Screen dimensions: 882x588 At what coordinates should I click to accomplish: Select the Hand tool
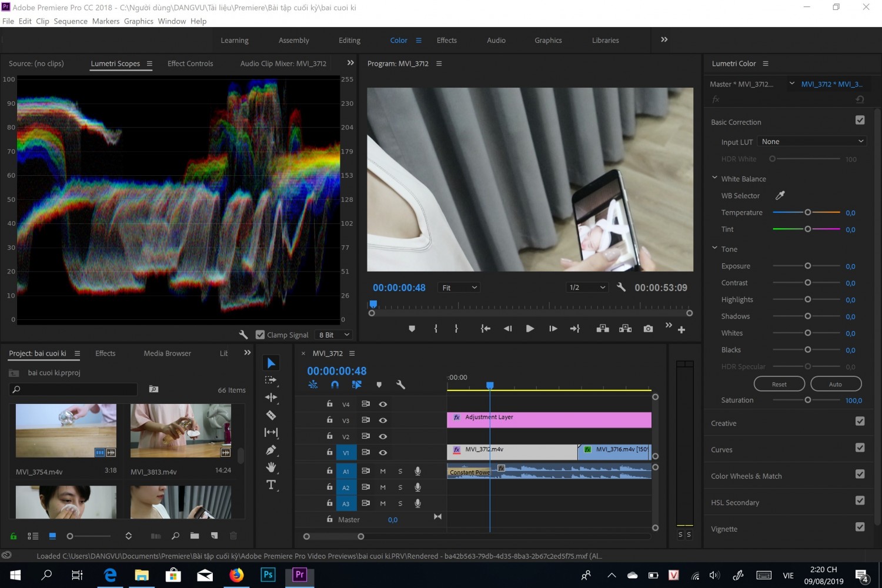[271, 467]
